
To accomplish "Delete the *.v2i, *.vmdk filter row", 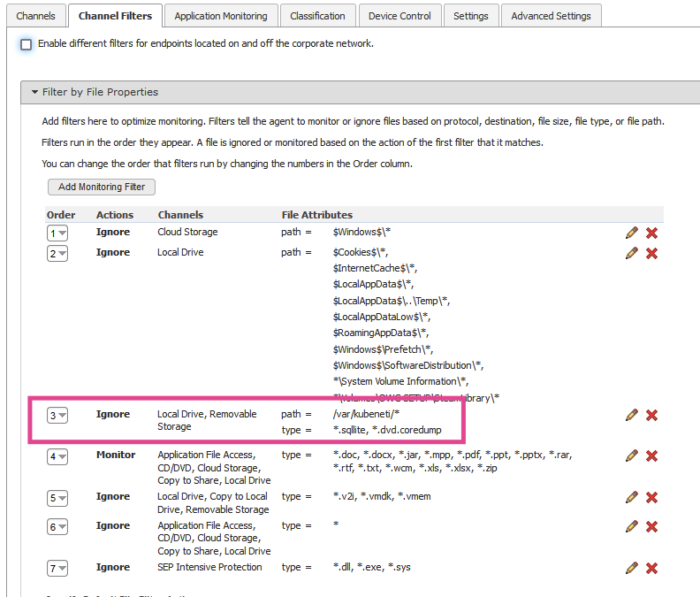I will (651, 497).
